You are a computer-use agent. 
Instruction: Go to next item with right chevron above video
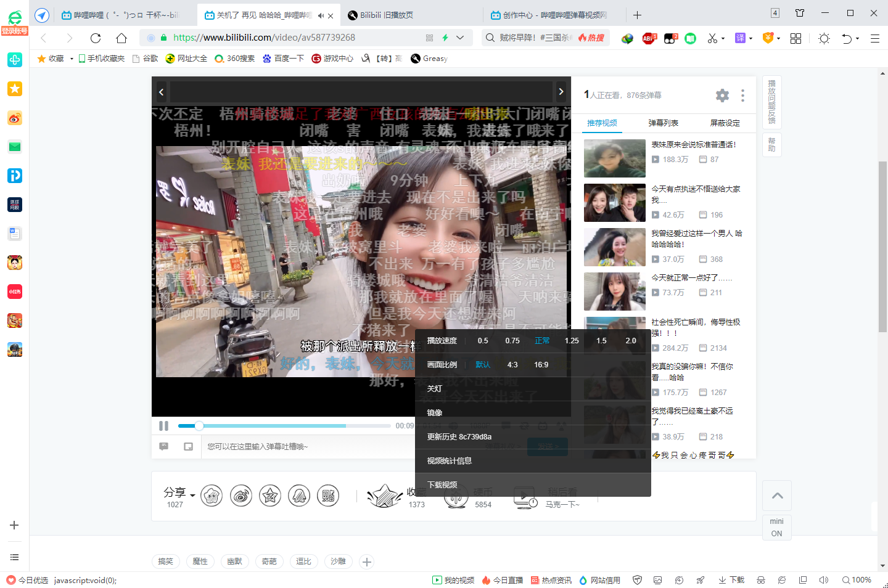561,92
